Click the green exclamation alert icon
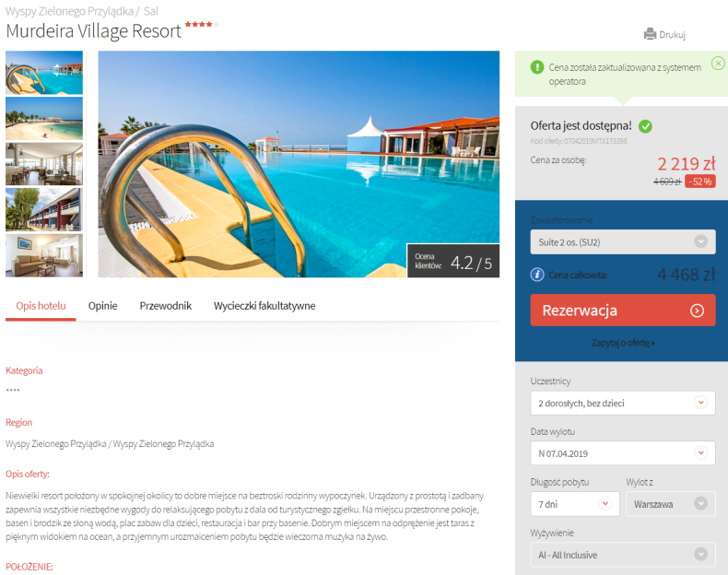 [x=536, y=67]
